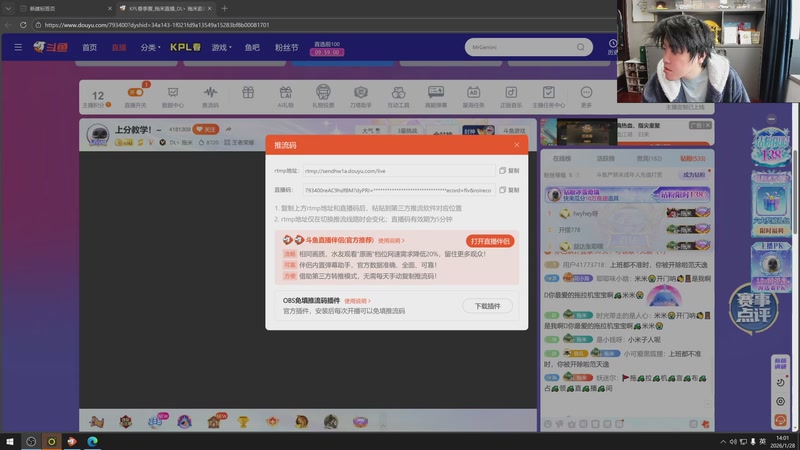Copy the rtmp地址 with its 复制 button
This screenshot has height=450, width=800.
point(509,171)
